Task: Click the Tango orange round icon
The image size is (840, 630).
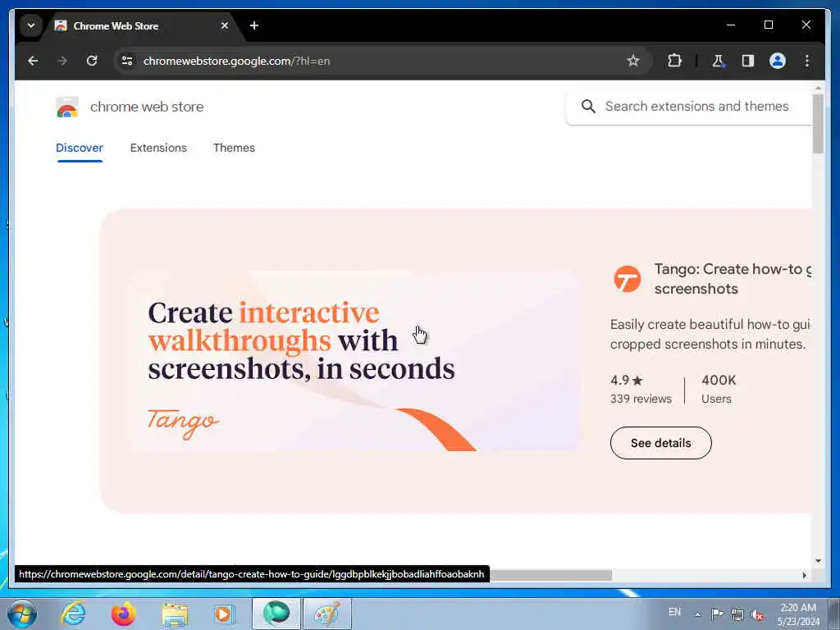Action: tap(627, 279)
